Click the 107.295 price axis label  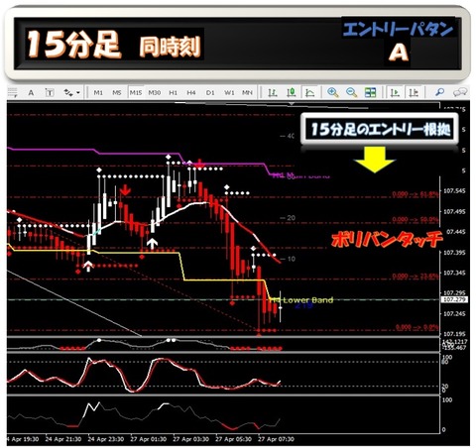coord(454,293)
